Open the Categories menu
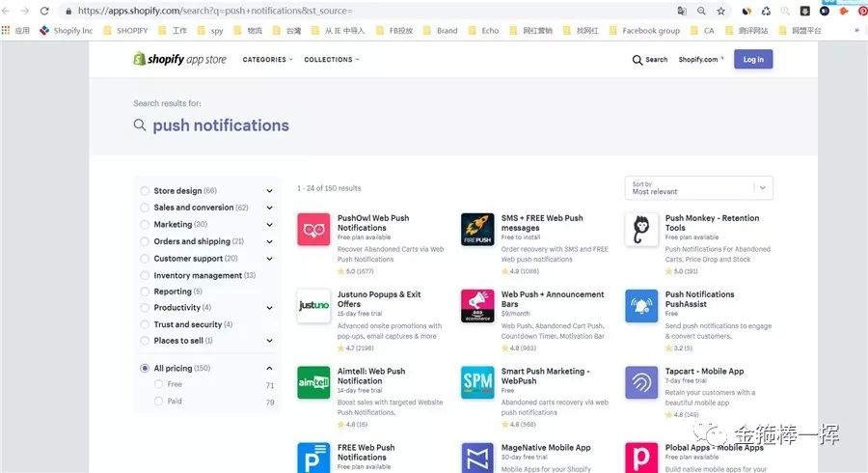 [267, 60]
